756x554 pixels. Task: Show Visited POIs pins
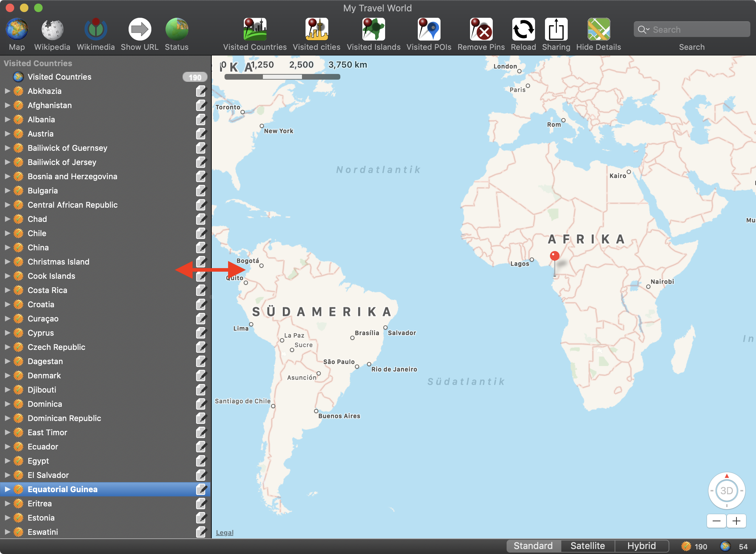click(429, 30)
